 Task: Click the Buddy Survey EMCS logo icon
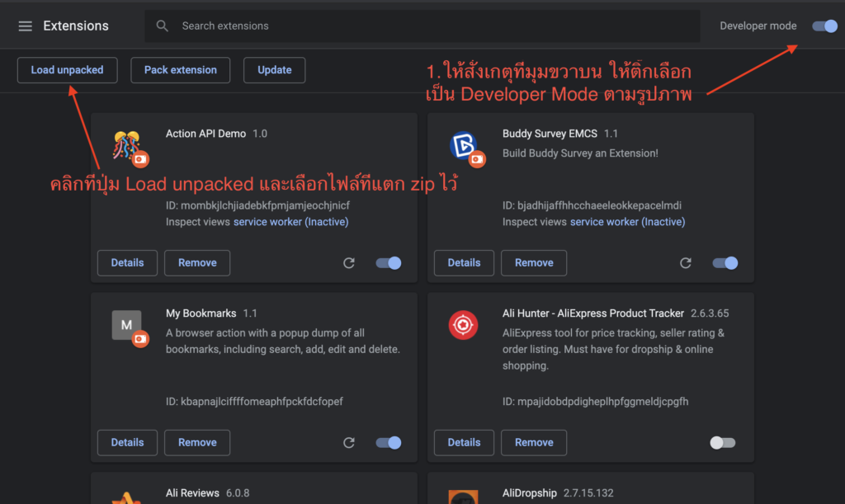click(x=463, y=145)
